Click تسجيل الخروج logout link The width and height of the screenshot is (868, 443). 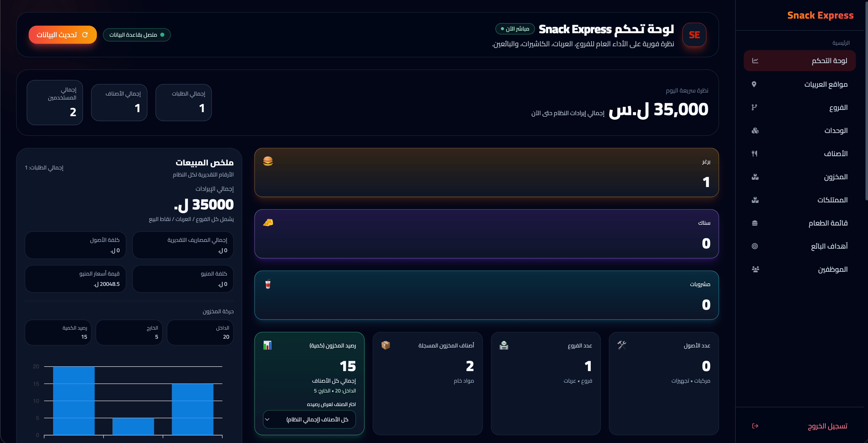point(827,426)
